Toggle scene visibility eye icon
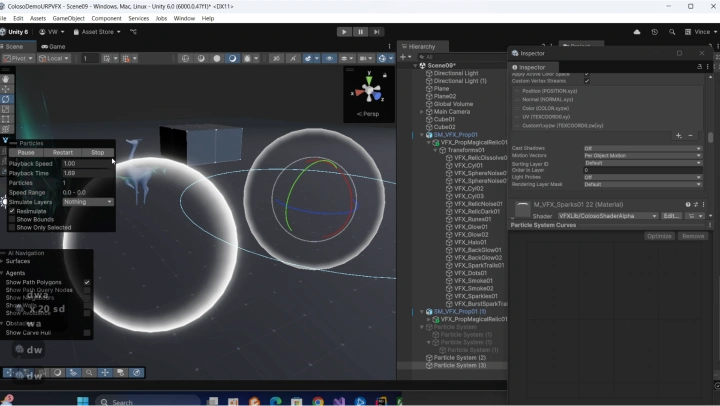This screenshot has height=406, width=720. pos(329,58)
